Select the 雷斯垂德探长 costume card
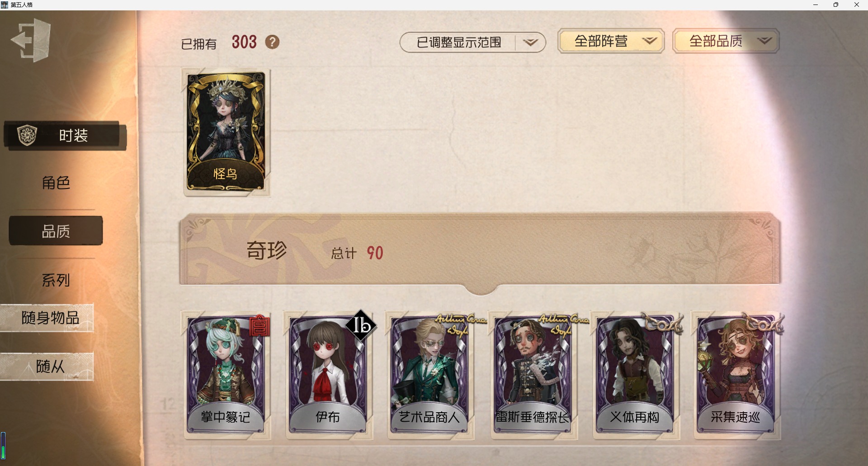 click(533, 375)
